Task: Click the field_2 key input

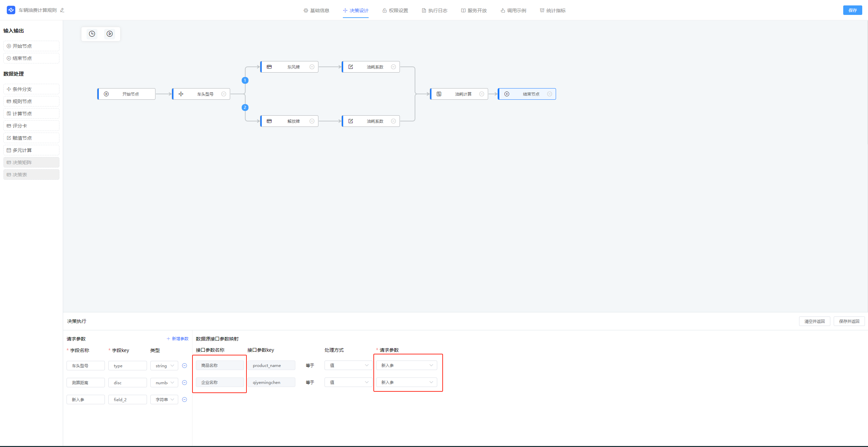Action: coord(128,400)
